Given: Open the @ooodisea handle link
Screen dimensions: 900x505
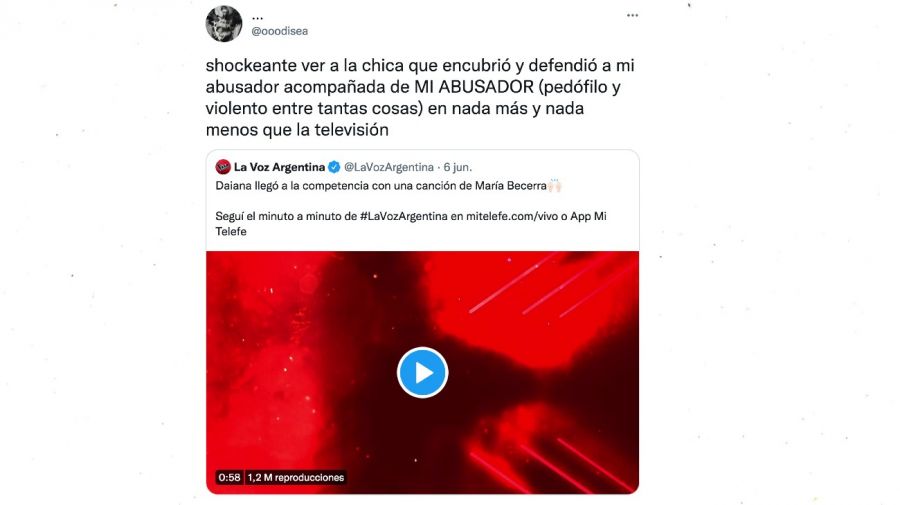Looking at the screenshot, I should [280, 31].
